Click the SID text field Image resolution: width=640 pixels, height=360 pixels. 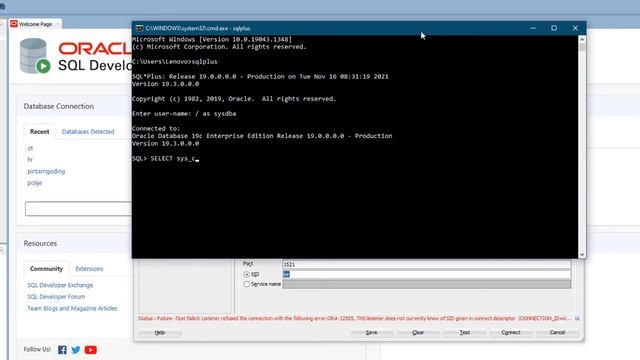click(x=427, y=274)
